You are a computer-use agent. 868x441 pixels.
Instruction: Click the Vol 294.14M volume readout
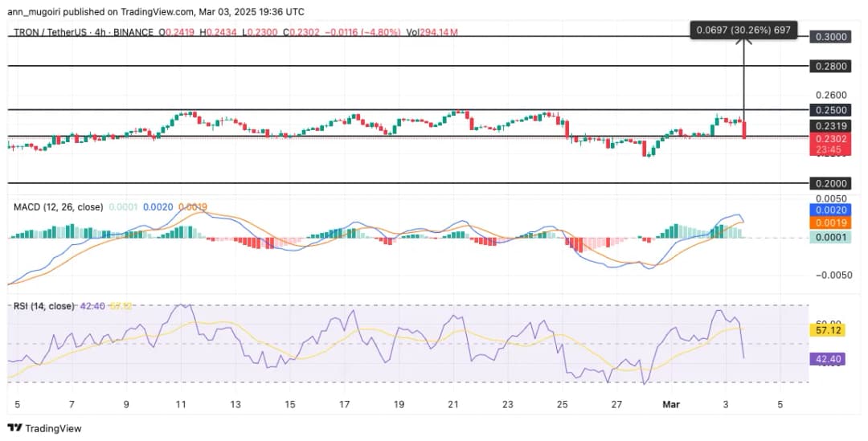click(432, 32)
